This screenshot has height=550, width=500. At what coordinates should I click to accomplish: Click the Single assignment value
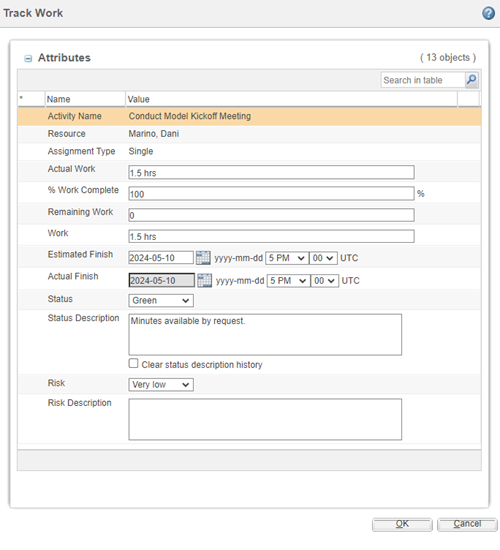[141, 151]
